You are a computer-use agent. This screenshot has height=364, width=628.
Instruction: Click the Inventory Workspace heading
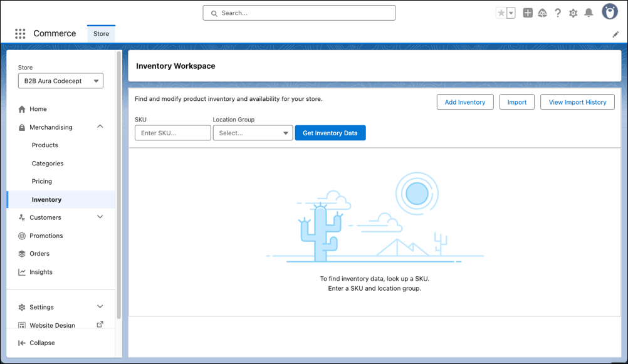pos(175,66)
